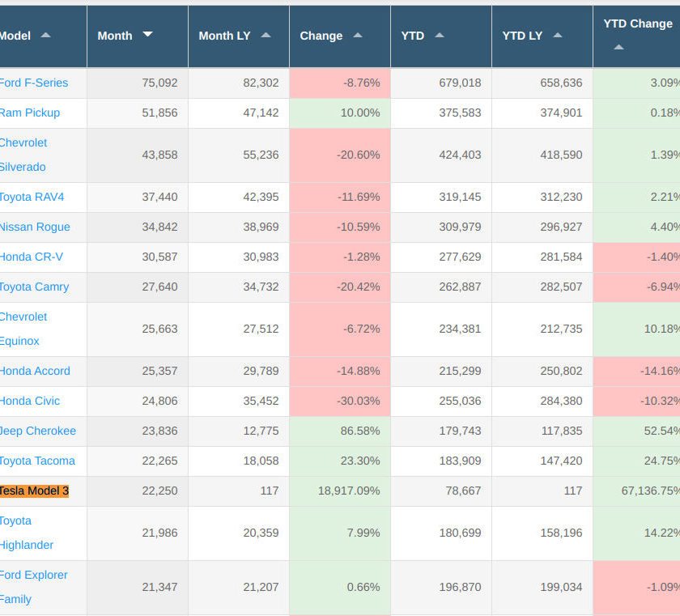This screenshot has width=680, height=616.
Task: Select Chevrolet Silverado YTD value 424,403
Action: click(460, 155)
